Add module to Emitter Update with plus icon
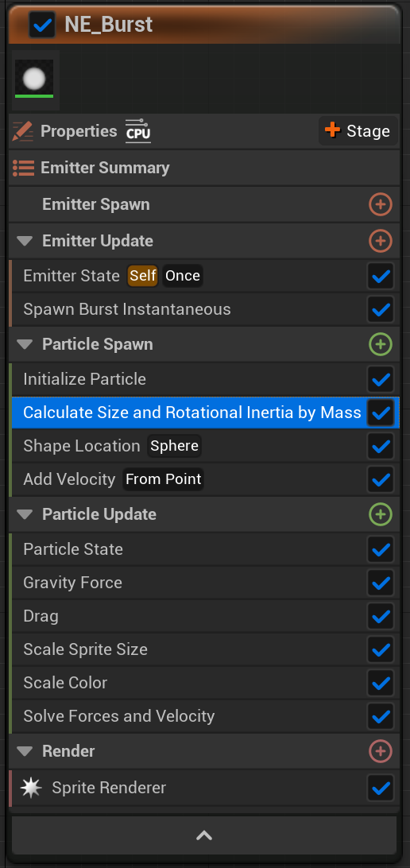The width and height of the screenshot is (410, 868). pos(380,241)
